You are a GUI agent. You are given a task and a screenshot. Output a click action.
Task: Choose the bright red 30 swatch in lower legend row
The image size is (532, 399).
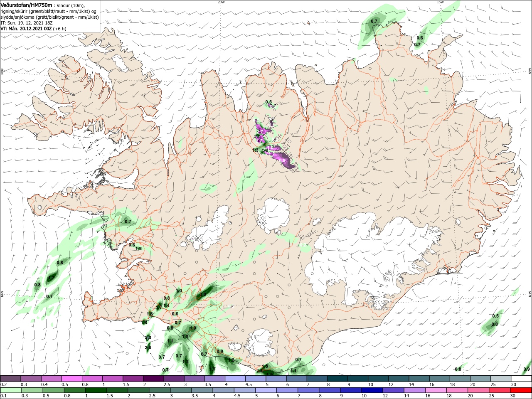(x=520, y=390)
